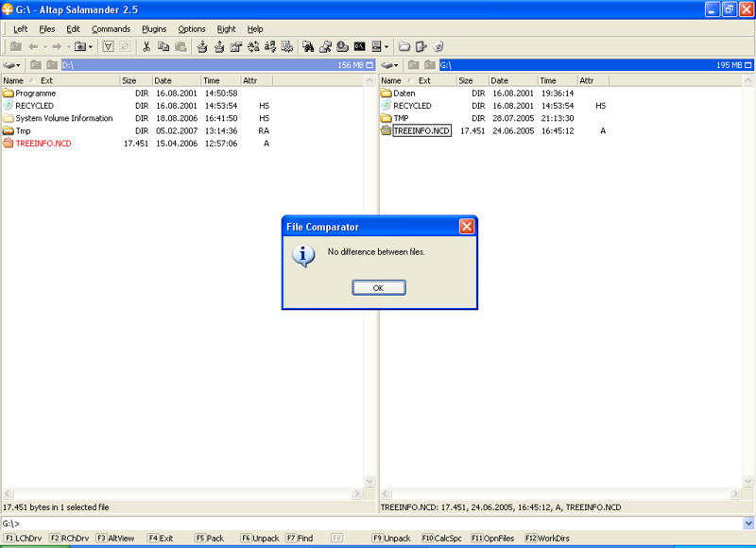Click the greyed unselect filter icon
The width and height of the screenshot is (756, 548).
[126, 46]
